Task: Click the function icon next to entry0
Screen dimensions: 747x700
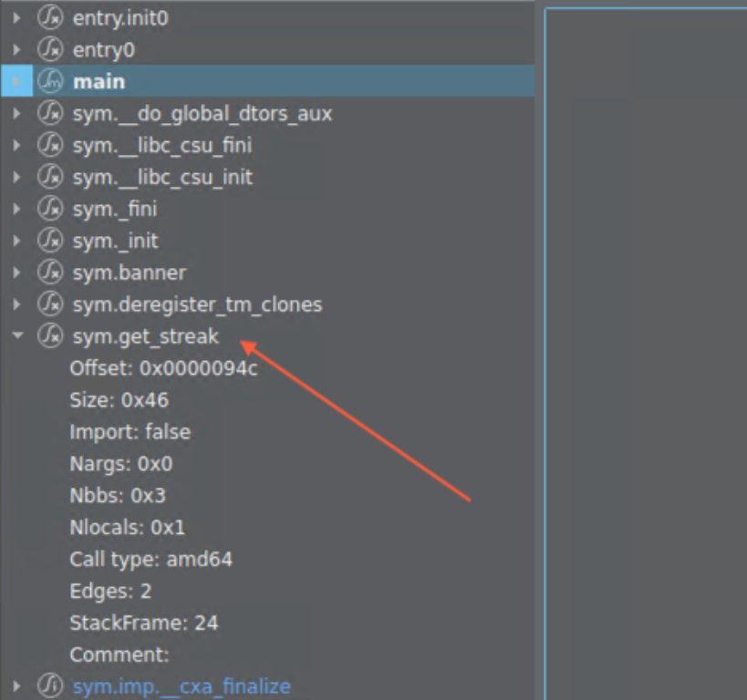Action: pyautogui.click(x=50, y=50)
